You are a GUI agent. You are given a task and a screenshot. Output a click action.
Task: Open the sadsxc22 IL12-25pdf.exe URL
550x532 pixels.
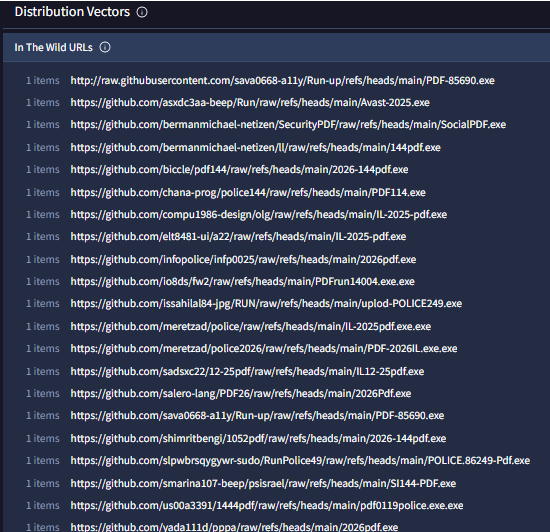[247, 371]
